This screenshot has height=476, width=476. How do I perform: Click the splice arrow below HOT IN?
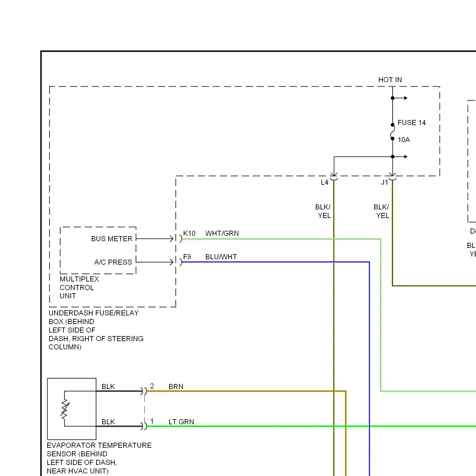400,98
